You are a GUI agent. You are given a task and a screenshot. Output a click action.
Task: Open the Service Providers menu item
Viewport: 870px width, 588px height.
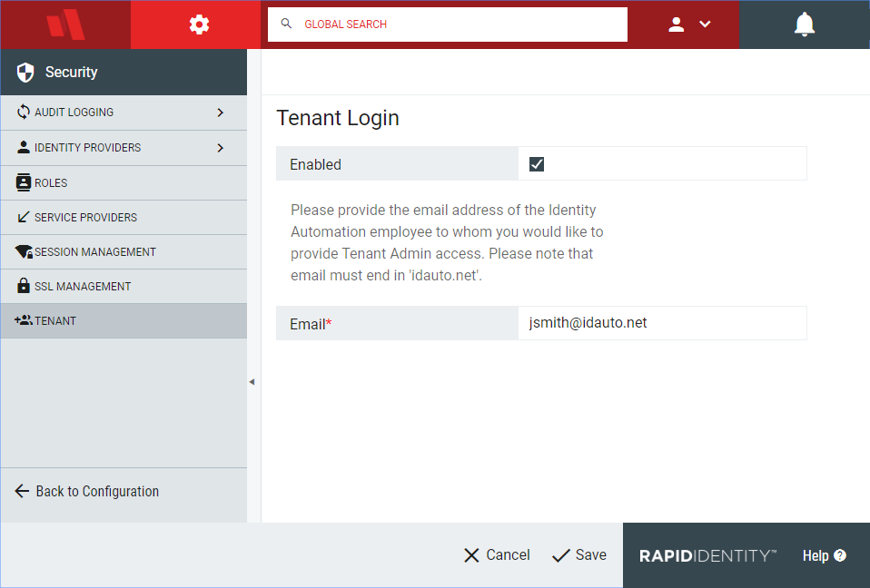(x=124, y=217)
